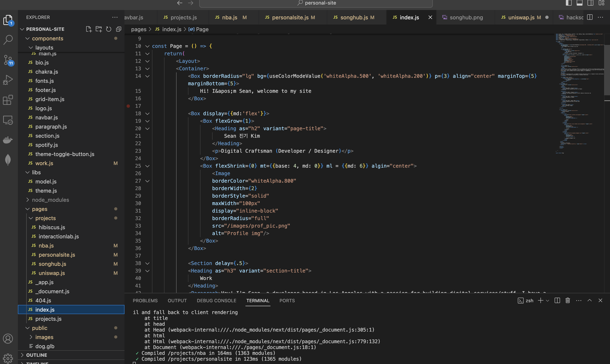Image resolution: width=610 pixels, height=364 pixels.
Task: Toggle the breakpoint on line 17
Action: [128, 106]
